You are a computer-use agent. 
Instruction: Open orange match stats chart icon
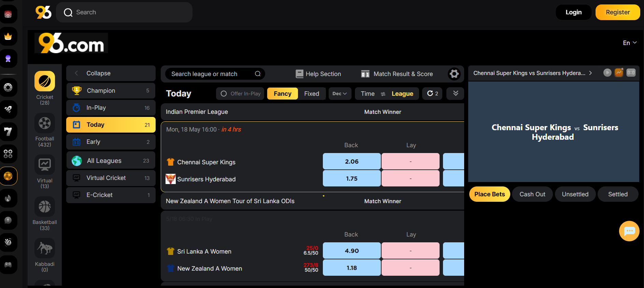tap(619, 73)
